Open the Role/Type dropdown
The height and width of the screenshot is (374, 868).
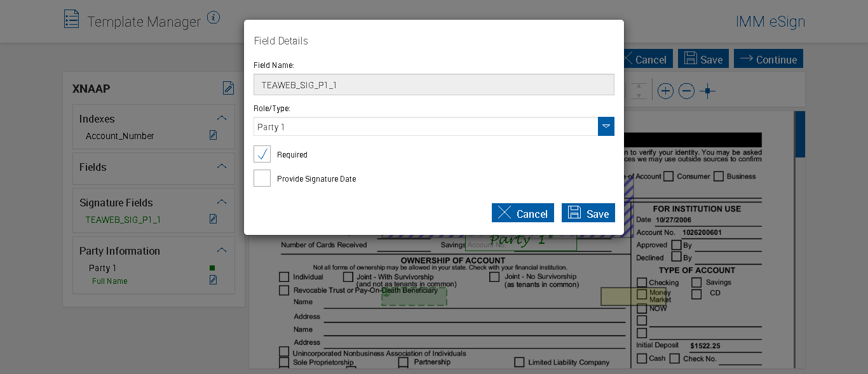click(606, 126)
